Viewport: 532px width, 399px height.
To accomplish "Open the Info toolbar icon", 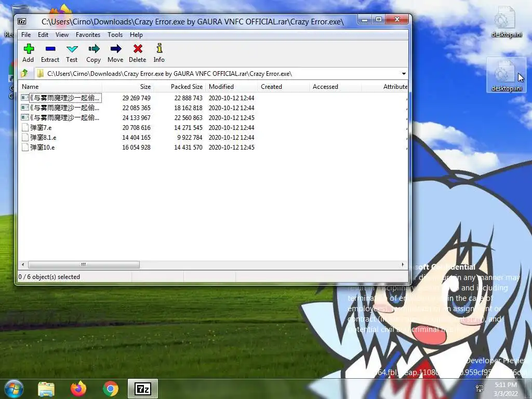I will coord(159,48).
